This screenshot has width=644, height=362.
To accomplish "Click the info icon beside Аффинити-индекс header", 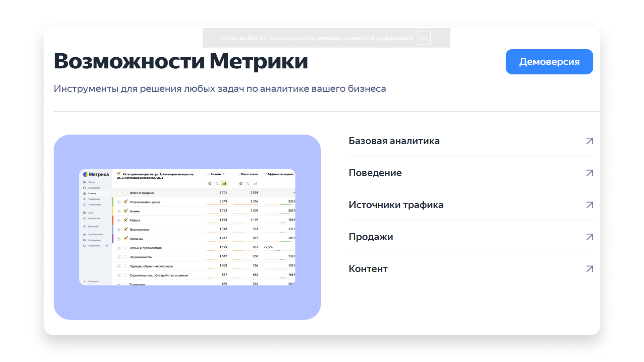I will [265, 174].
